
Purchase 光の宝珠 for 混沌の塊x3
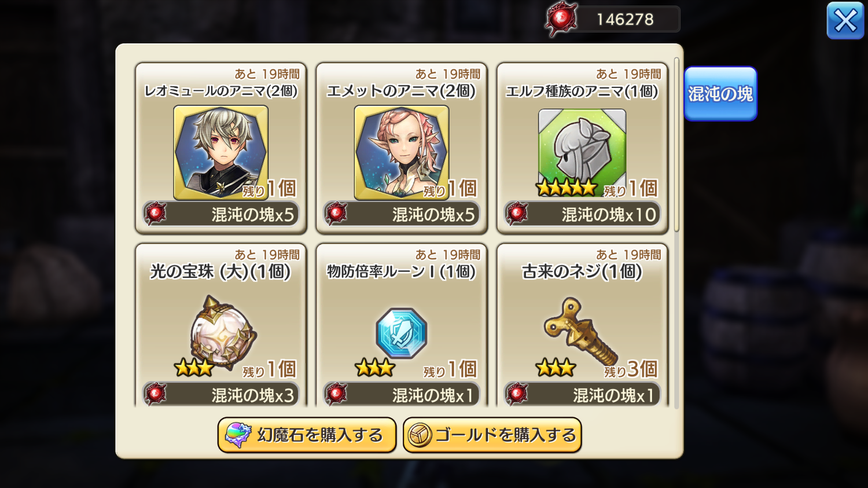click(221, 394)
